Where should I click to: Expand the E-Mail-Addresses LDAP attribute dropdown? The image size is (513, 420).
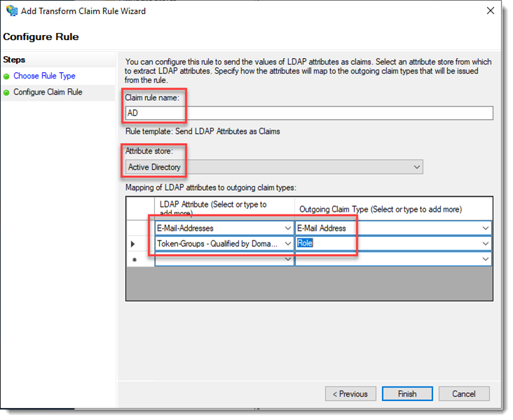(287, 228)
